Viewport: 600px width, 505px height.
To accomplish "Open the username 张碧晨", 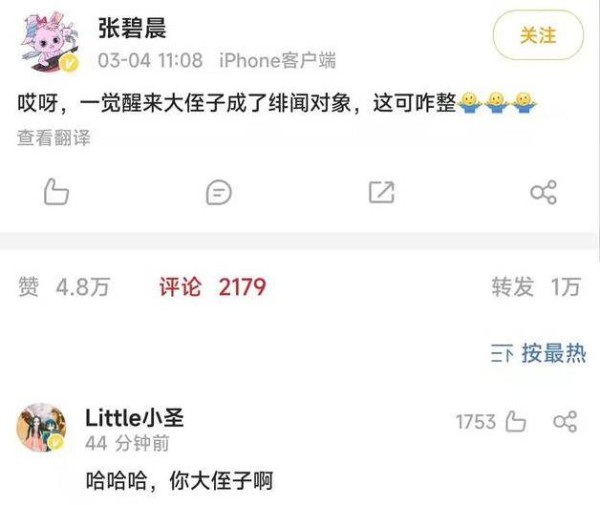I will (132, 28).
